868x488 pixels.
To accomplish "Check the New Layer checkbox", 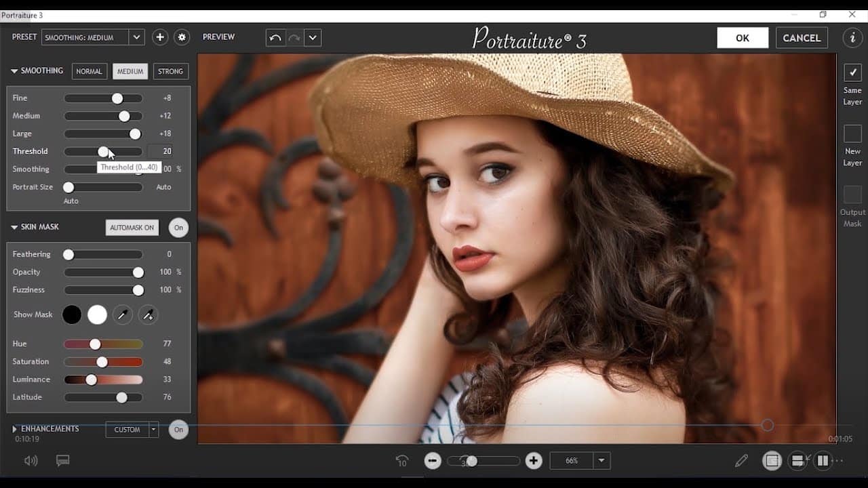I will [852, 134].
